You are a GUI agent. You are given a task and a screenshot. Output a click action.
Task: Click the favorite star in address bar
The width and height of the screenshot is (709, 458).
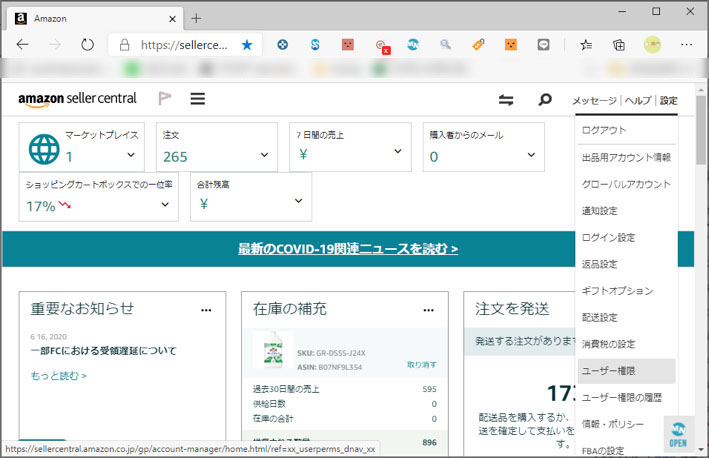(x=247, y=45)
